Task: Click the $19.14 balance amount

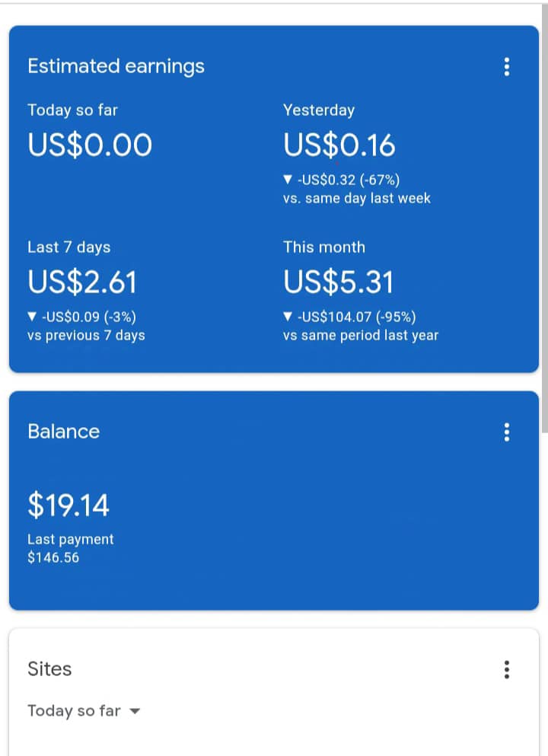Action: [68, 504]
